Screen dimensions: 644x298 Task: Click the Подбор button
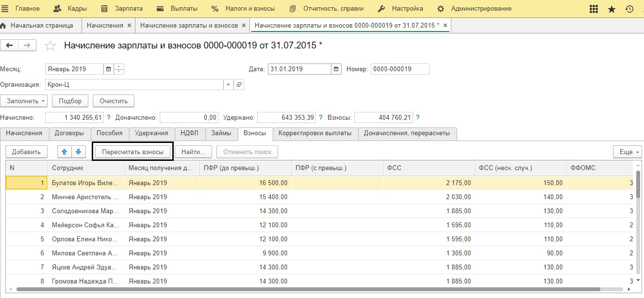click(x=70, y=101)
